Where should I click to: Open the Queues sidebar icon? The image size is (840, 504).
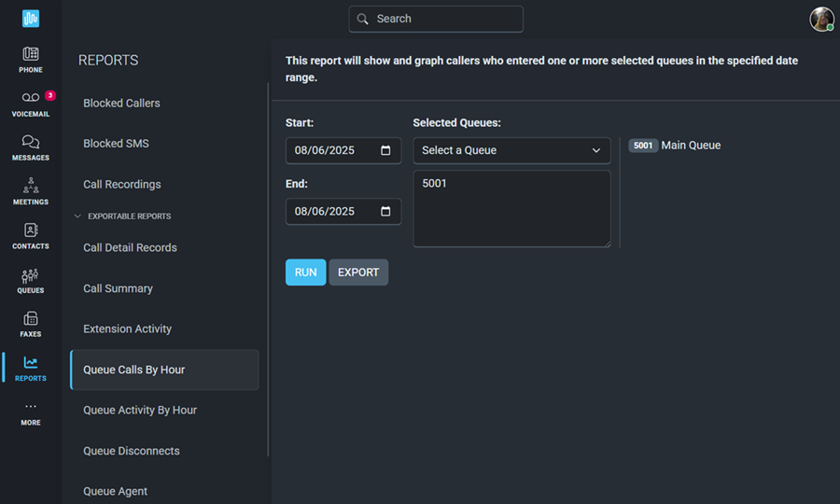pos(31,275)
